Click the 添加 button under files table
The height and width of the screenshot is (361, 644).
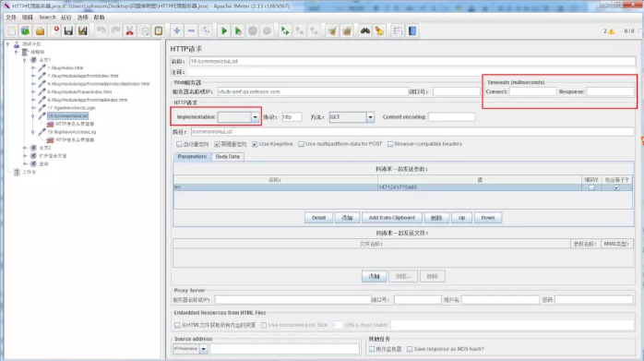click(x=375, y=276)
